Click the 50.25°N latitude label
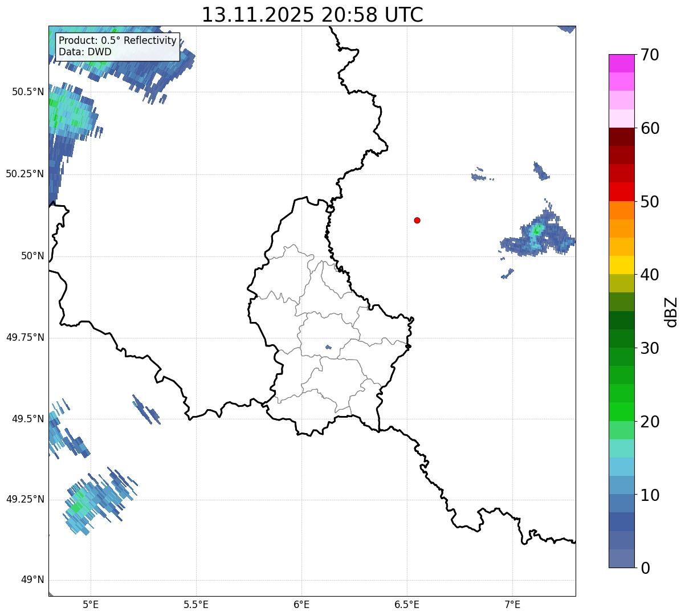 (x=25, y=174)
